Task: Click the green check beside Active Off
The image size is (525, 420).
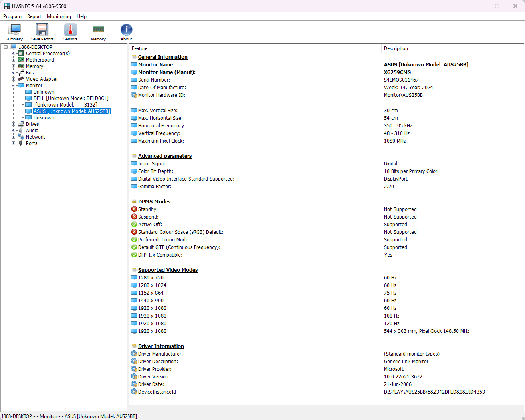Action: tap(134, 225)
